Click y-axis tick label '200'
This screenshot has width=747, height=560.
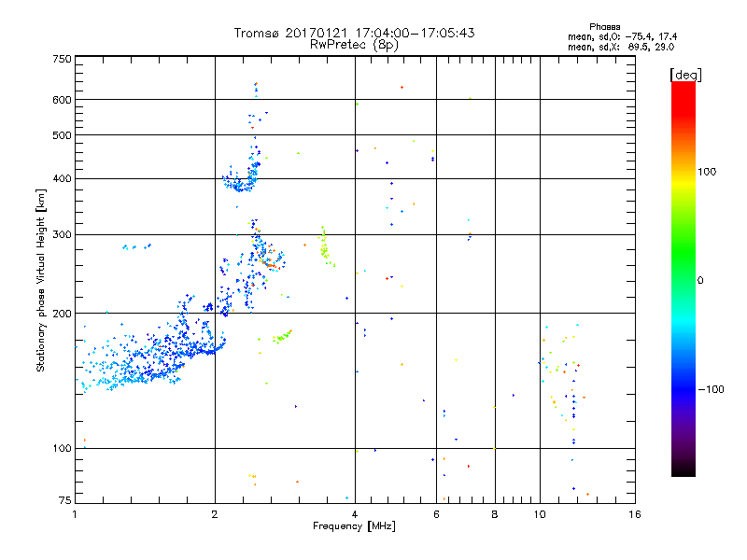click(62, 314)
